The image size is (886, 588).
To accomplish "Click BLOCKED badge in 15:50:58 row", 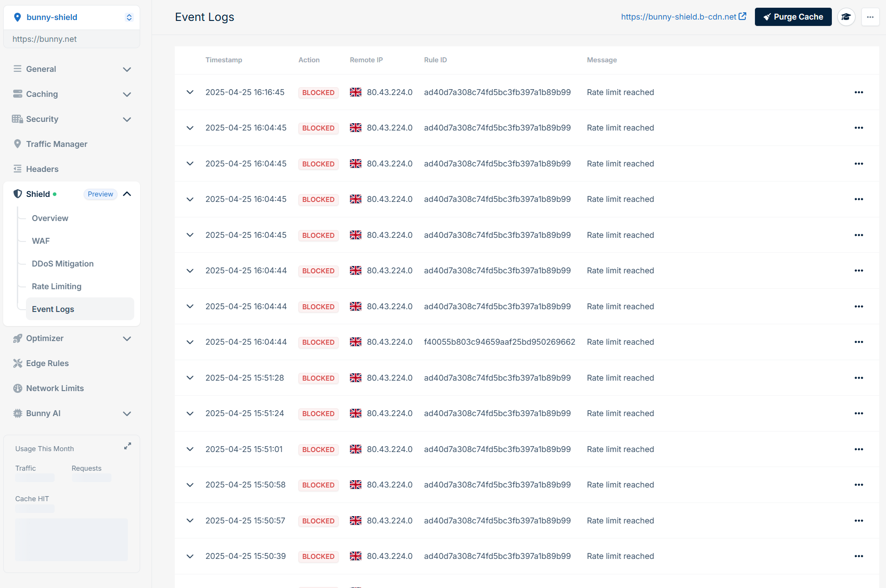I will [x=319, y=485].
